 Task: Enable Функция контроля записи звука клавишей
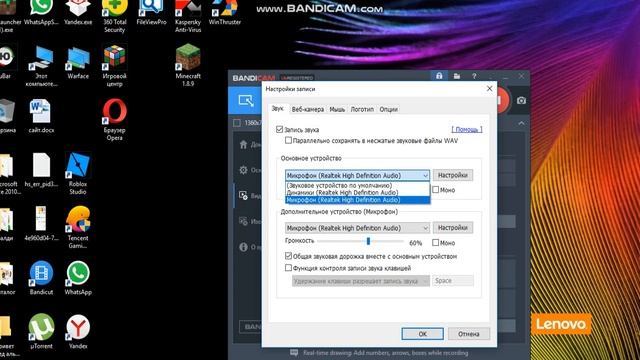pos(289,268)
